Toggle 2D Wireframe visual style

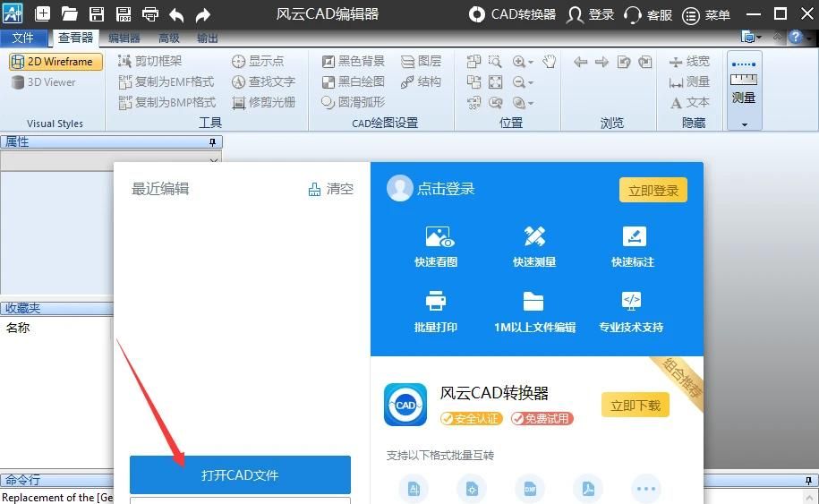pos(55,62)
